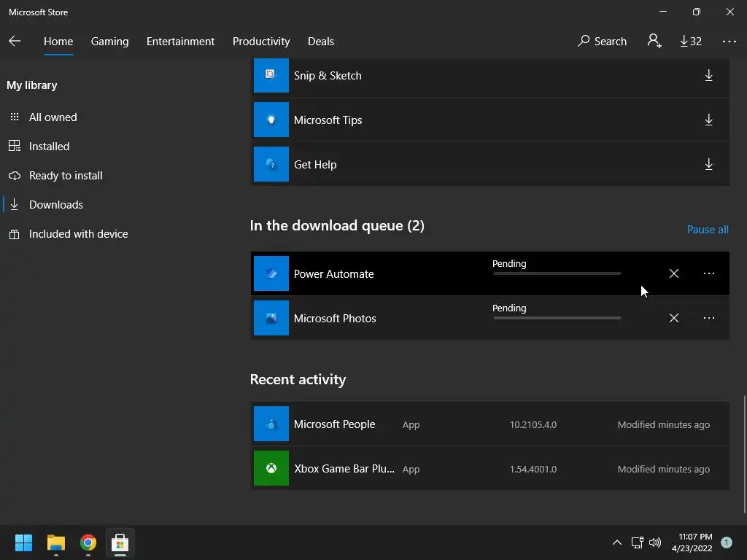Click the green Xbox app icon
The height and width of the screenshot is (560, 747).
[x=271, y=468]
